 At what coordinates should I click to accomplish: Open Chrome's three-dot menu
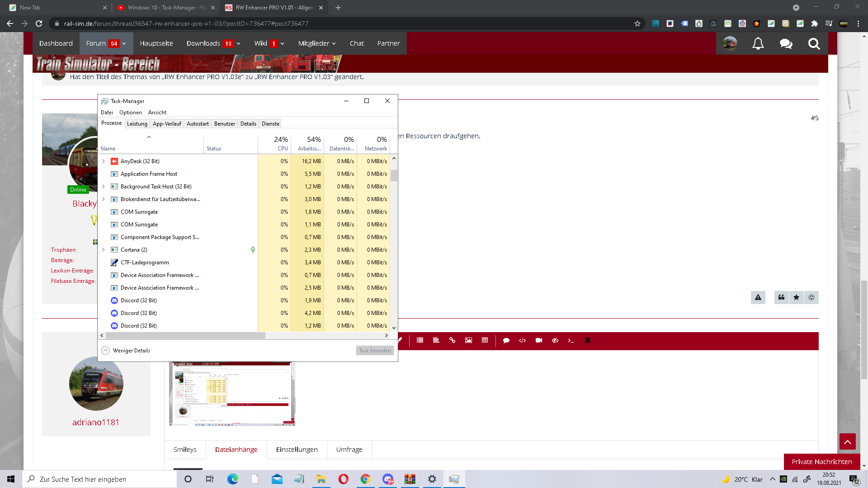pos(858,23)
